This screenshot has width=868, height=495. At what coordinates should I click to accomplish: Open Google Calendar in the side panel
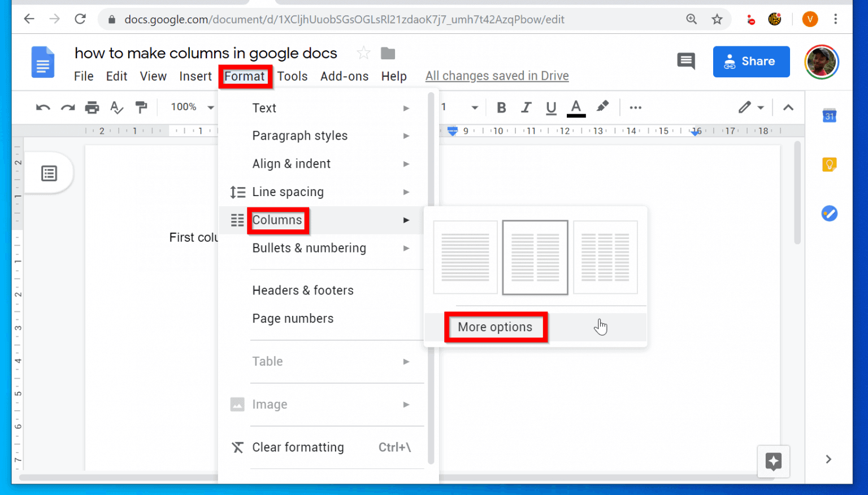click(x=829, y=115)
